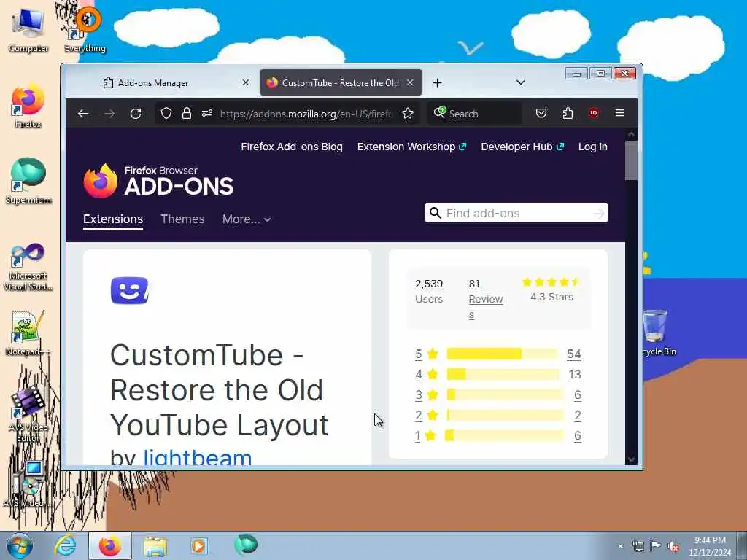Click the muted volume icon in system tray
The image size is (747, 560).
[673, 547]
